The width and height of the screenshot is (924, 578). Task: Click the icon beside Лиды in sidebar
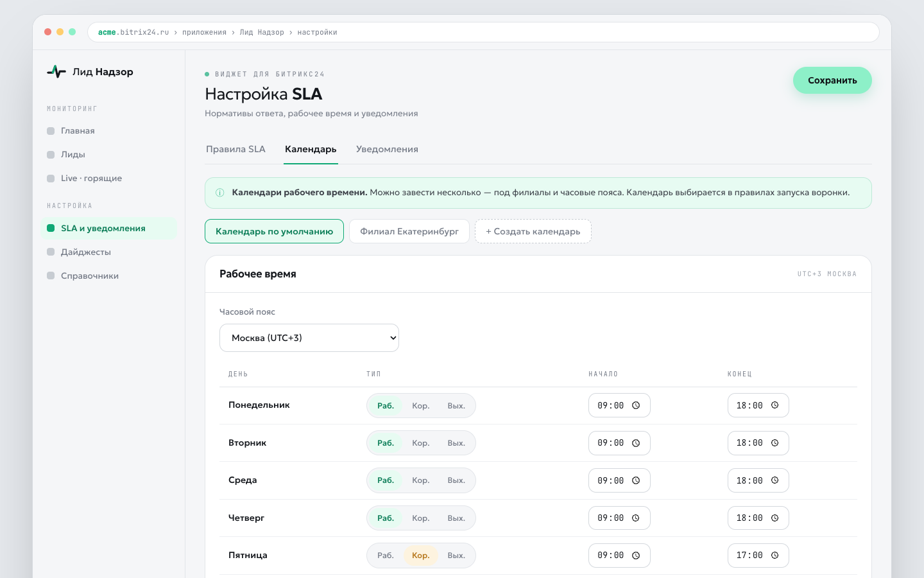[x=51, y=155]
